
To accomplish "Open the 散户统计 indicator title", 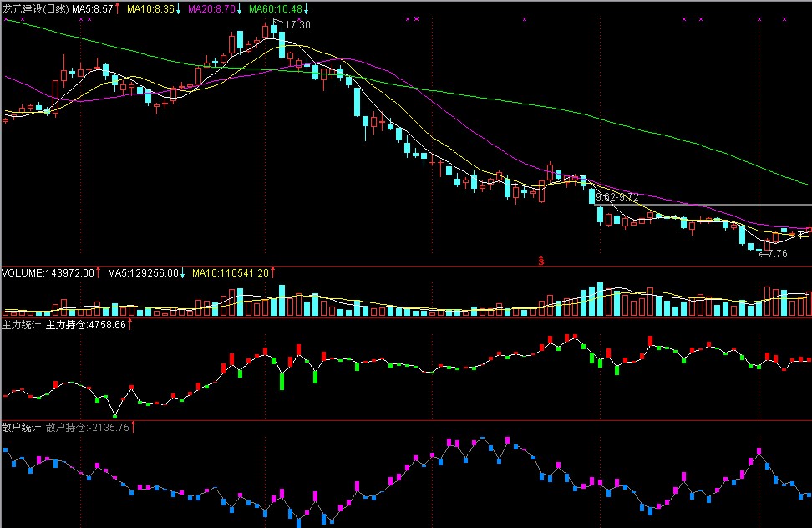I will [x=22, y=427].
